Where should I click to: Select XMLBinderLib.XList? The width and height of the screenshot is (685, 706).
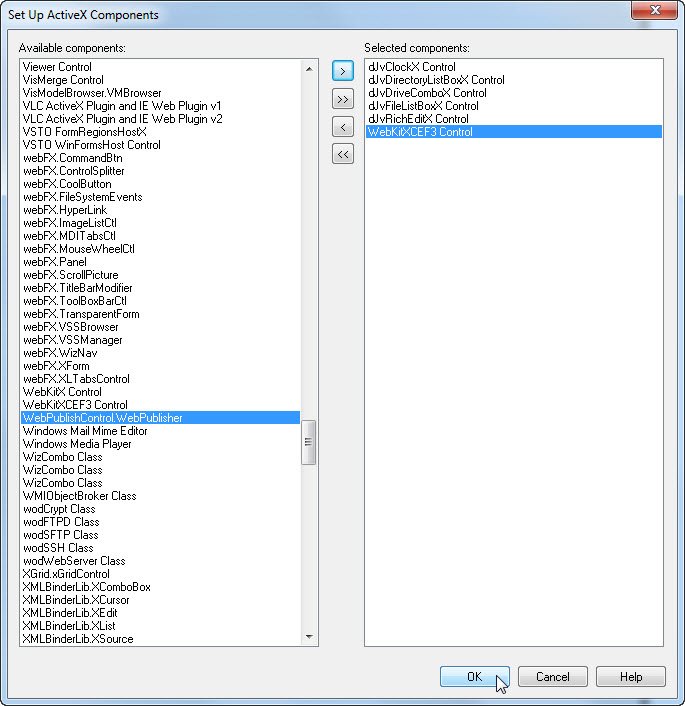tap(160, 626)
